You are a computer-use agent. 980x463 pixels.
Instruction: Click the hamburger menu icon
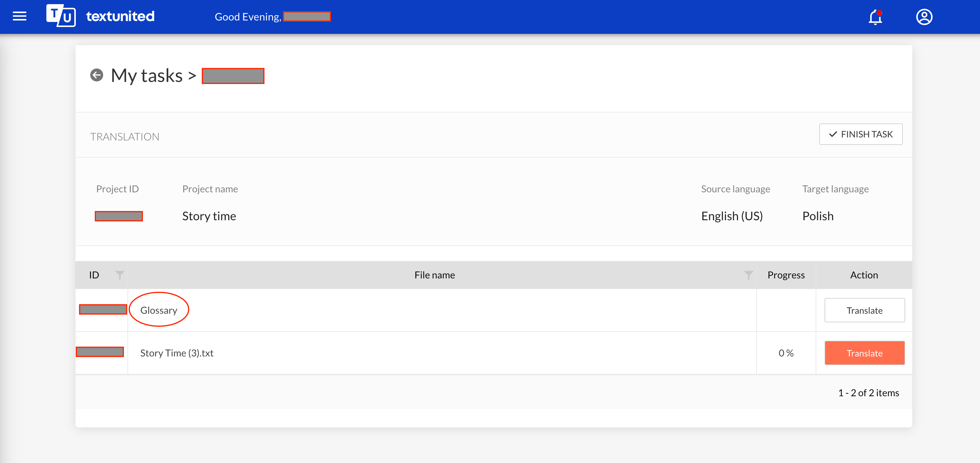[20, 16]
